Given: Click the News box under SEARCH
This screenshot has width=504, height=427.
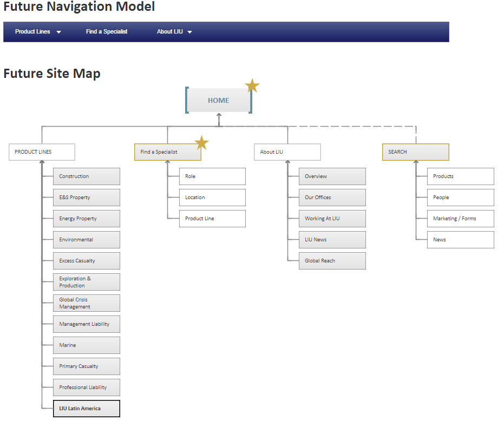Looking at the screenshot, I should (x=461, y=240).
